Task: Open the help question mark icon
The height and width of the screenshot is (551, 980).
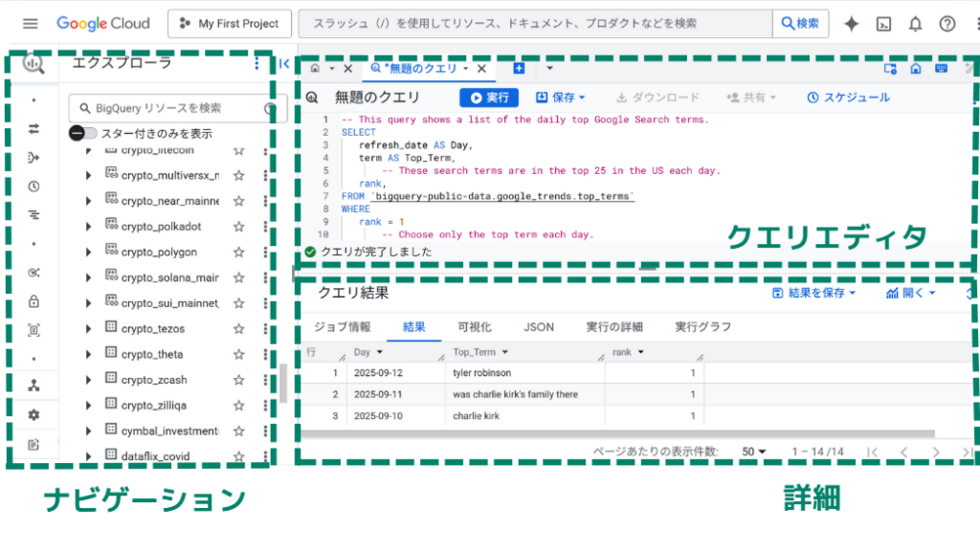Action: point(947,24)
